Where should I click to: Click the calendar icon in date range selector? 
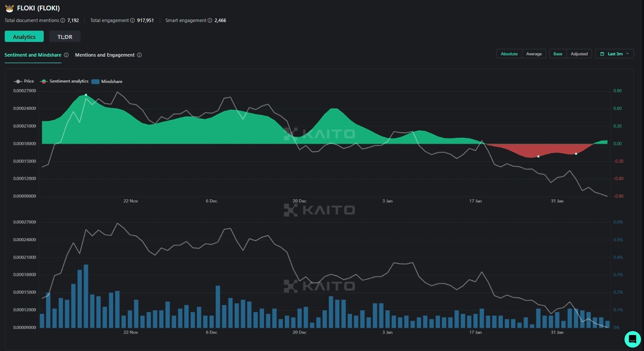[602, 54]
